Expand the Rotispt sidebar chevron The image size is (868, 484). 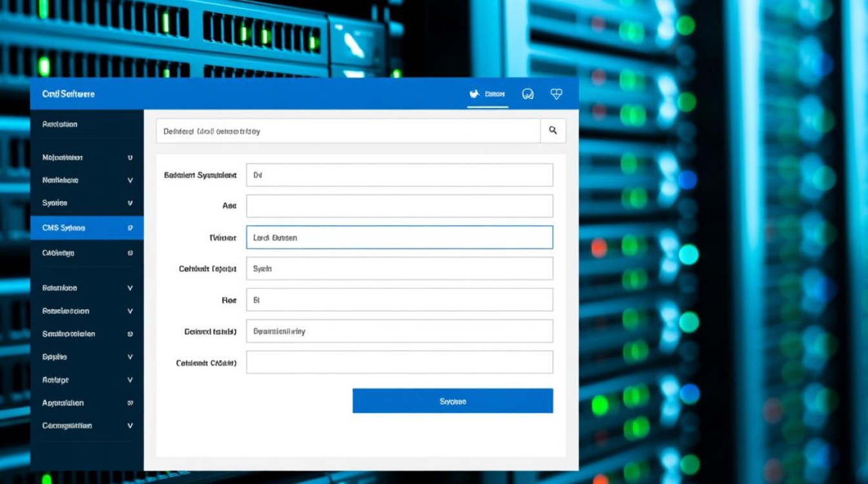click(130, 380)
